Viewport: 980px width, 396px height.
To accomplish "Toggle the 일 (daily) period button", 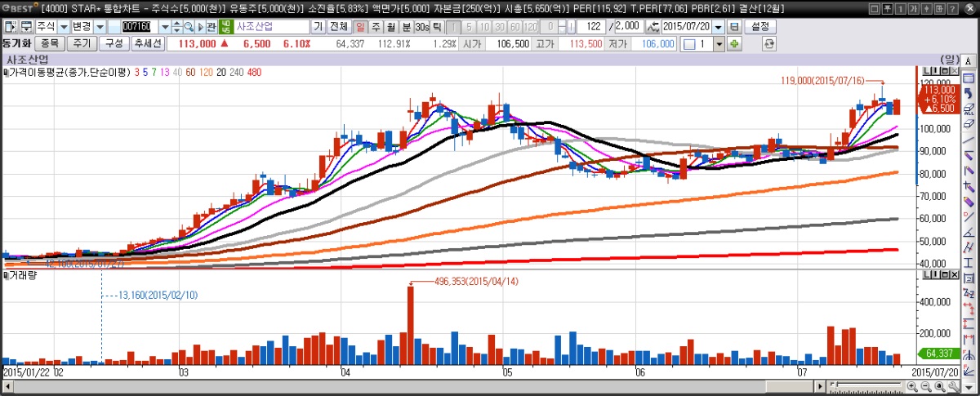I will 360,26.
